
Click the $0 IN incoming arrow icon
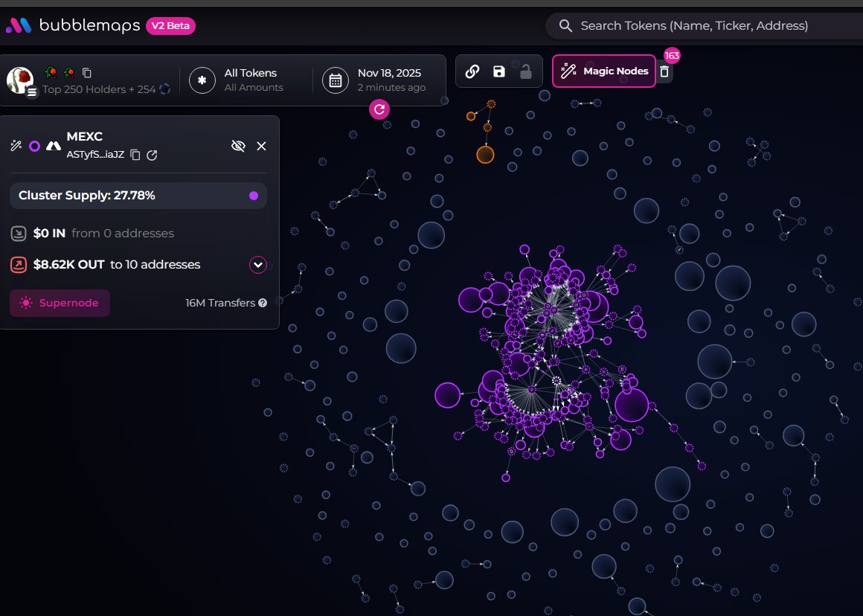click(18, 234)
